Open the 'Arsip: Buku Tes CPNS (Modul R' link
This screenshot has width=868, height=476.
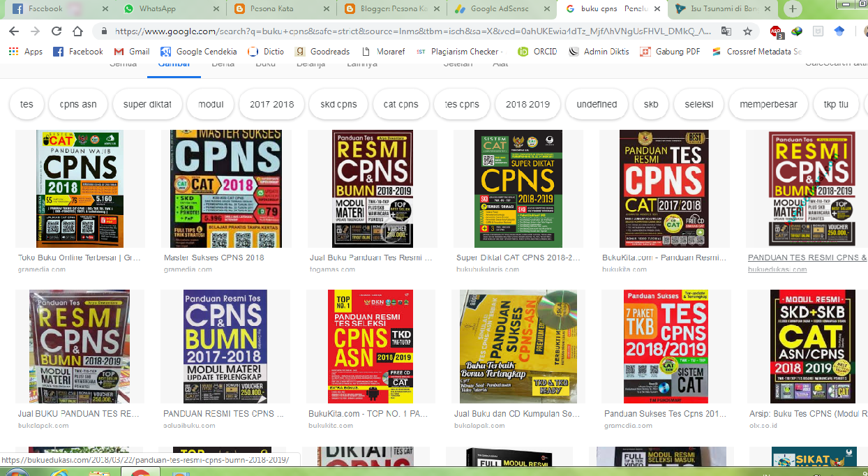[807, 414]
